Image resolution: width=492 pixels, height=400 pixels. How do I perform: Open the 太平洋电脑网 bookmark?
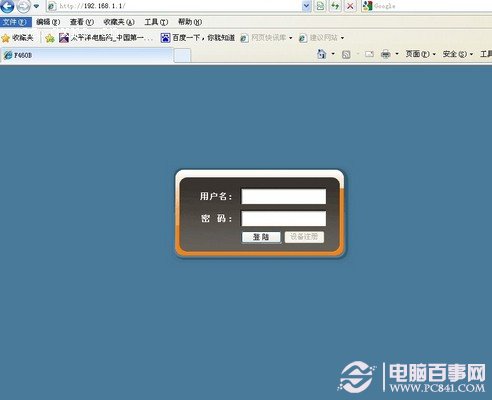click(x=106, y=38)
